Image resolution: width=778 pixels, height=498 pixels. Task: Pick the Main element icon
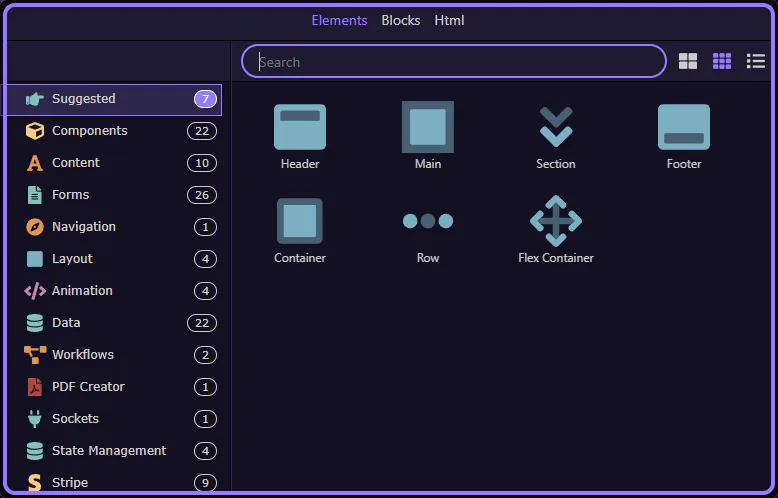point(428,127)
